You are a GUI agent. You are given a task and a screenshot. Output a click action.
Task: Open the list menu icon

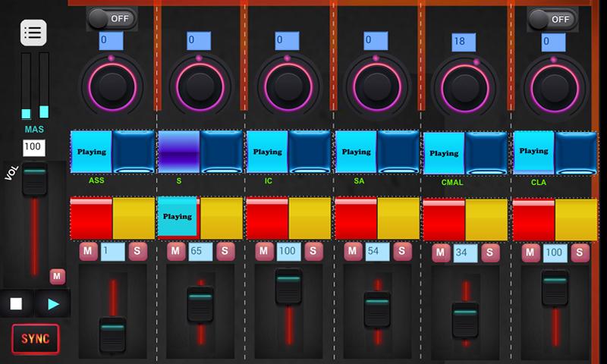pyautogui.click(x=33, y=33)
